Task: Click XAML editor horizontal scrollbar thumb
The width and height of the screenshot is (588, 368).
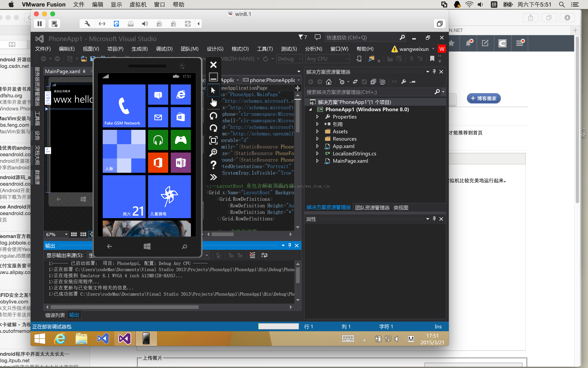Action: (x=222, y=234)
